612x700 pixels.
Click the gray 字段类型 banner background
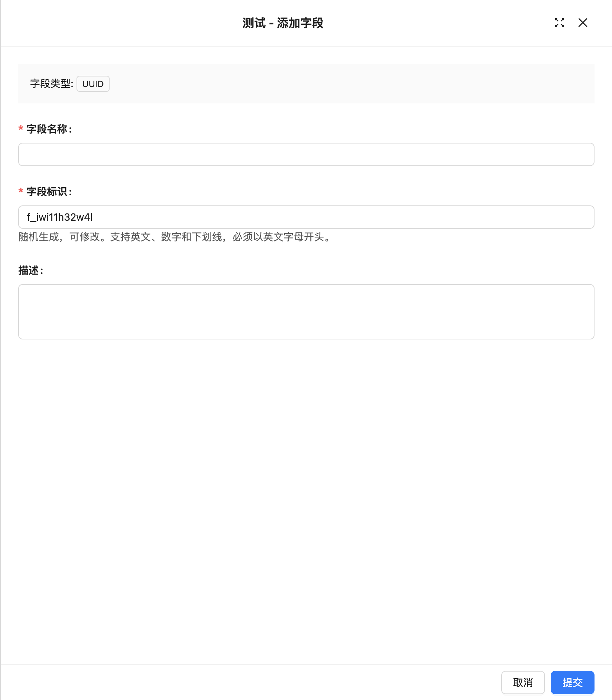(x=350, y=84)
